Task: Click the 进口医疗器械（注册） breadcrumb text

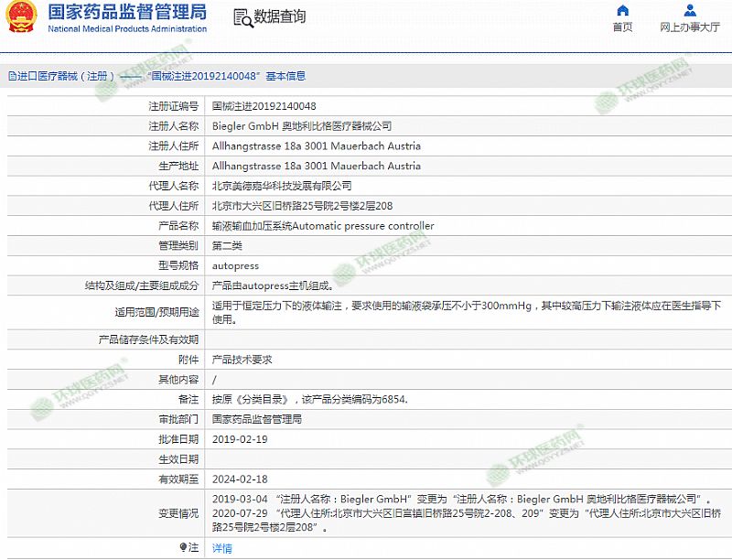Action: pyautogui.click(x=62, y=76)
